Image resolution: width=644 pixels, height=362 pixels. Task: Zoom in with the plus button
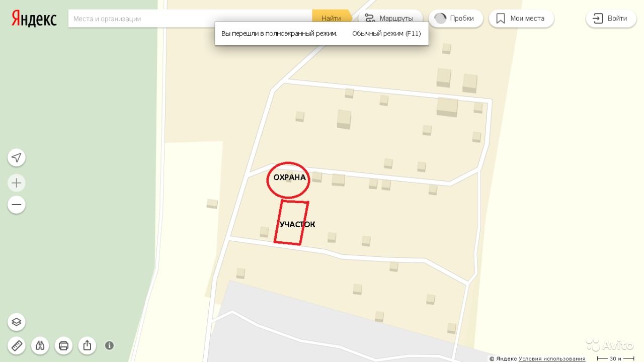tap(17, 183)
